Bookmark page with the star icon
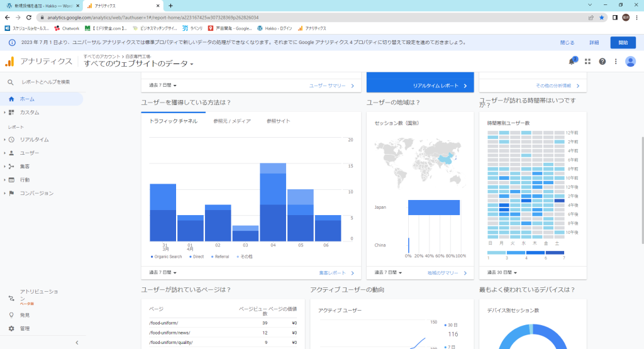 tap(602, 18)
